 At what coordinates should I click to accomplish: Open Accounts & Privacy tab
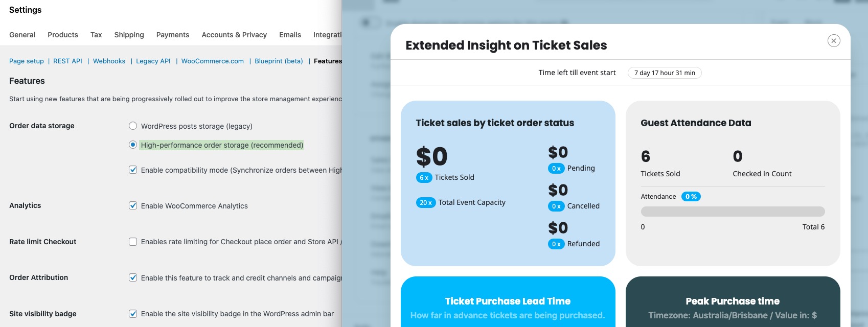point(234,35)
